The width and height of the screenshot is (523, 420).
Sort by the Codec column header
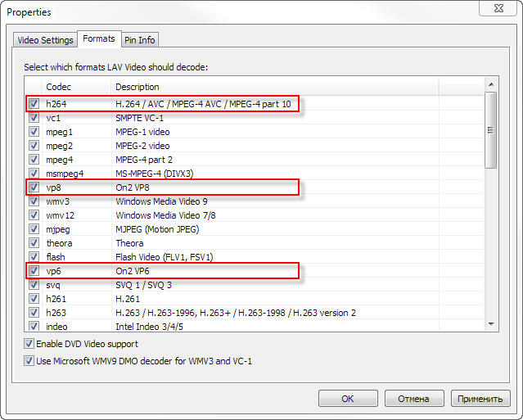click(75, 87)
